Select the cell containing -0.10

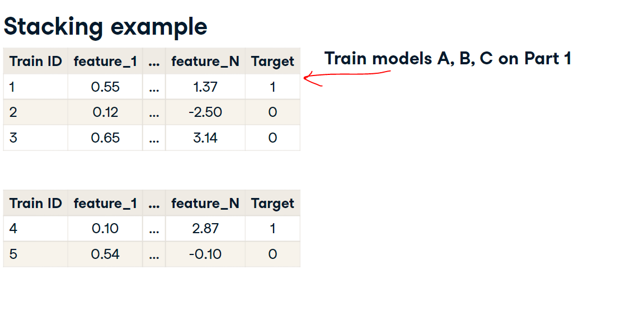(x=205, y=254)
